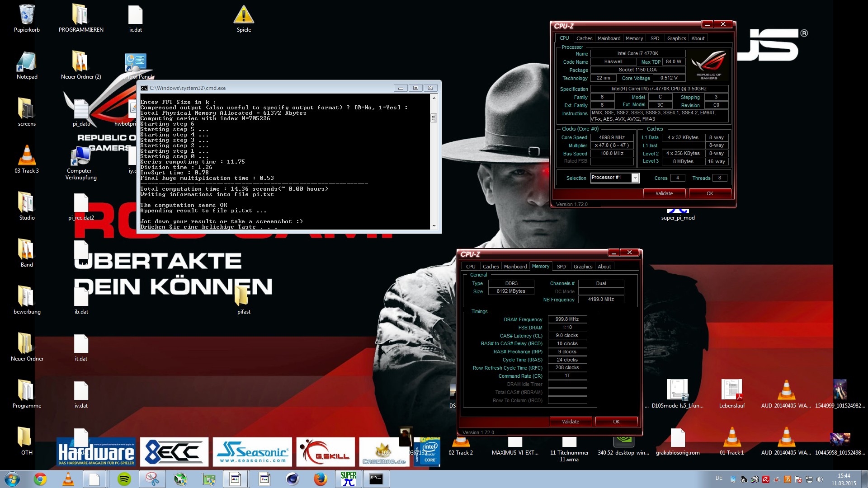Click the processor name Intel Core i7 4770K

click(x=638, y=53)
